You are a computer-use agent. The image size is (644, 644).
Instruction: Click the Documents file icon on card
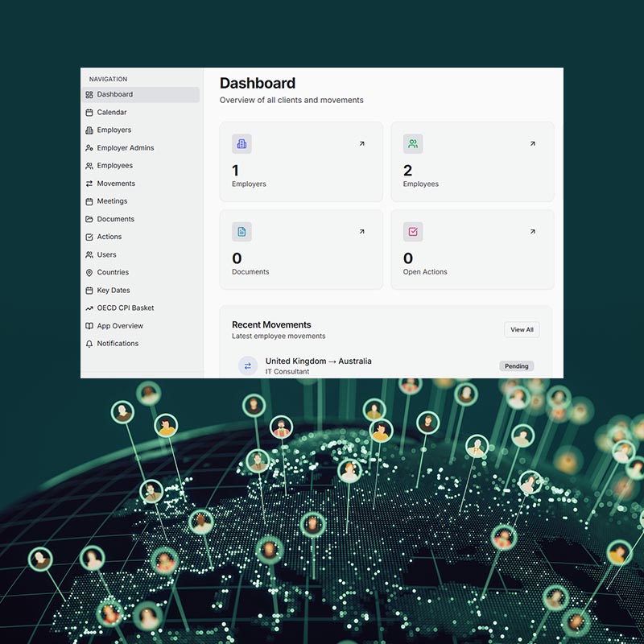tap(242, 232)
